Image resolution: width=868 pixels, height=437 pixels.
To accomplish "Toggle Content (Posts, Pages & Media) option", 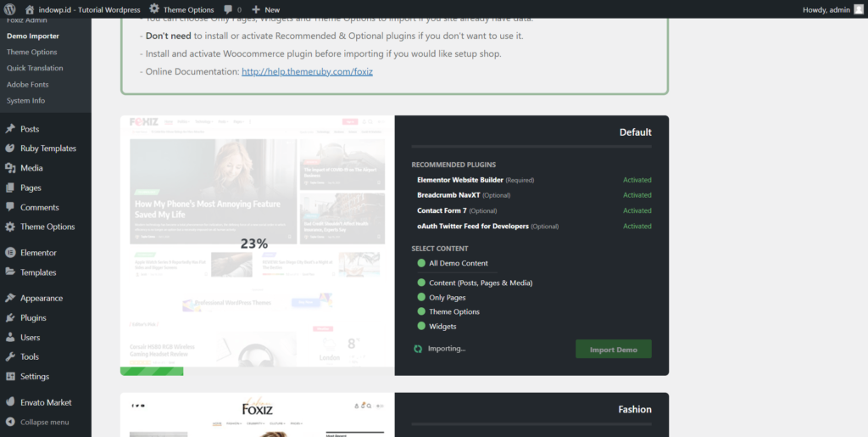I will (421, 283).
